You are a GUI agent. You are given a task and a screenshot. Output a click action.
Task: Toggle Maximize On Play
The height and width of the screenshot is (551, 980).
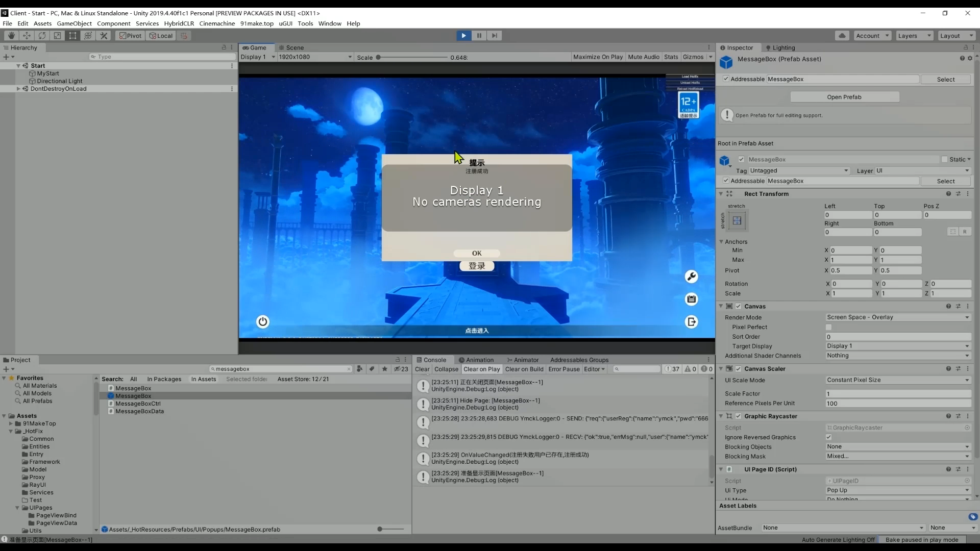point(598,57)
